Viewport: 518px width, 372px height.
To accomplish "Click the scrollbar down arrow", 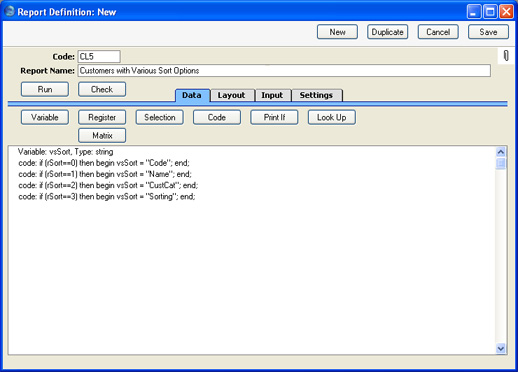I will pos(501,348).
